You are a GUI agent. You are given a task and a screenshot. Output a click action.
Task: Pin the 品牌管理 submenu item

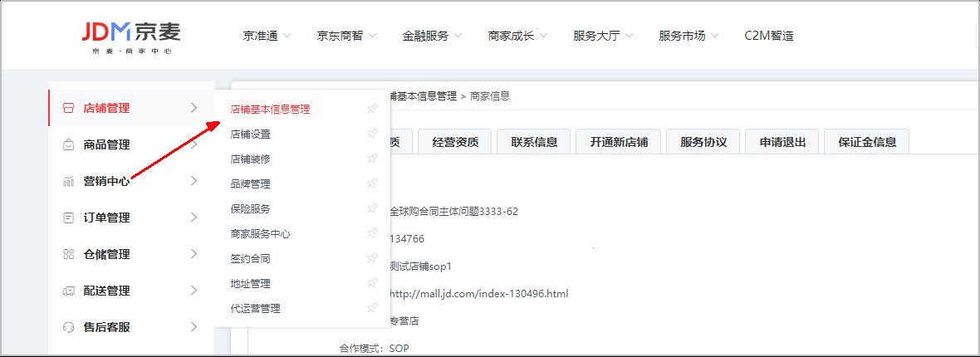(x=372, y=183)
